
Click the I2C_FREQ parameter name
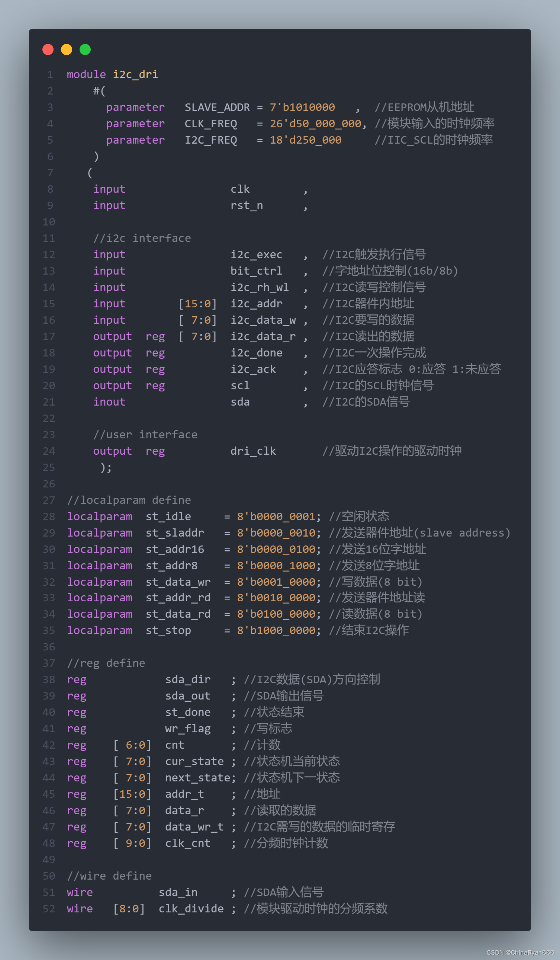(x=211, y=140)
